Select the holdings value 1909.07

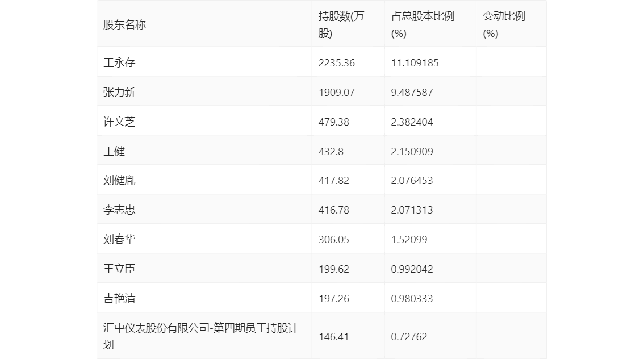click(337, 93)
